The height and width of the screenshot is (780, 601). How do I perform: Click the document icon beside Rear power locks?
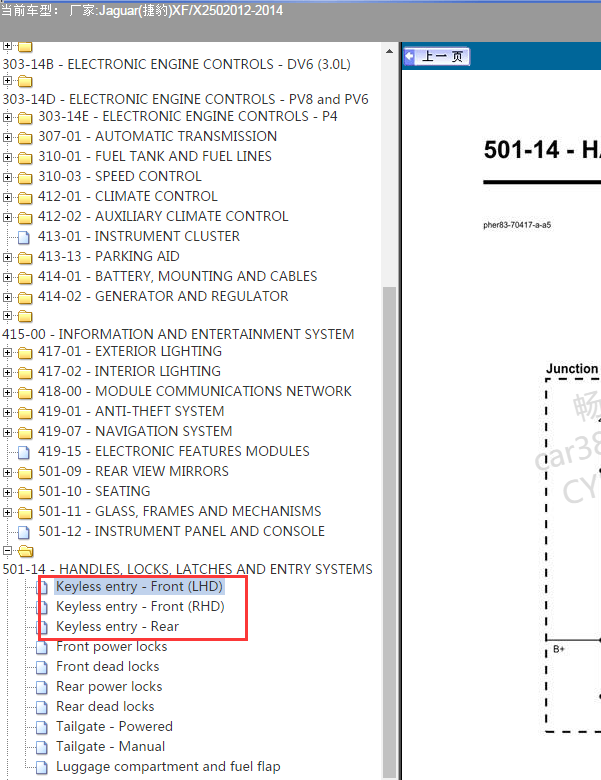42,687
